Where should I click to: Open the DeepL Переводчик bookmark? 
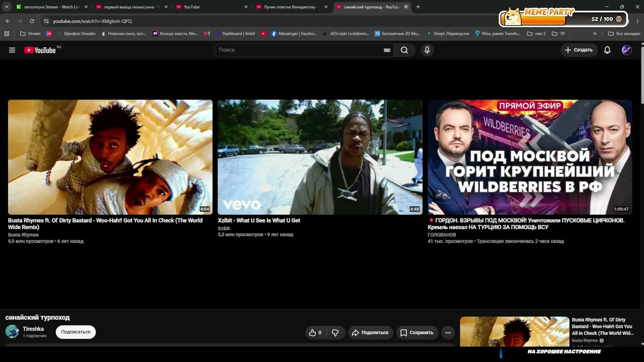tap(448, 34)
